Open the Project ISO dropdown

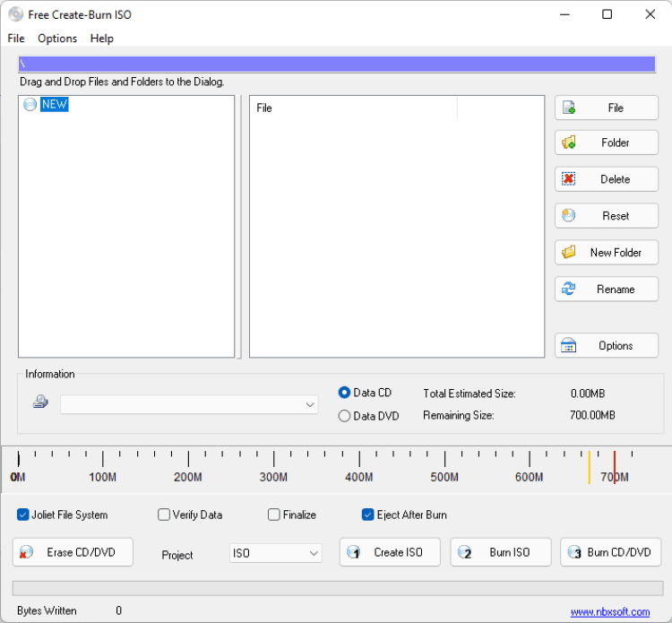tap(276, 553)
